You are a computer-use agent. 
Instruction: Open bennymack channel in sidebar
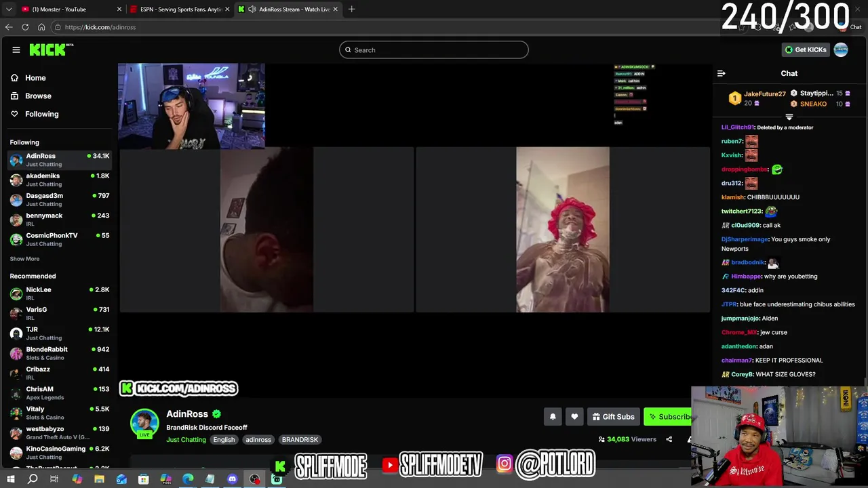tap(59, 219)
